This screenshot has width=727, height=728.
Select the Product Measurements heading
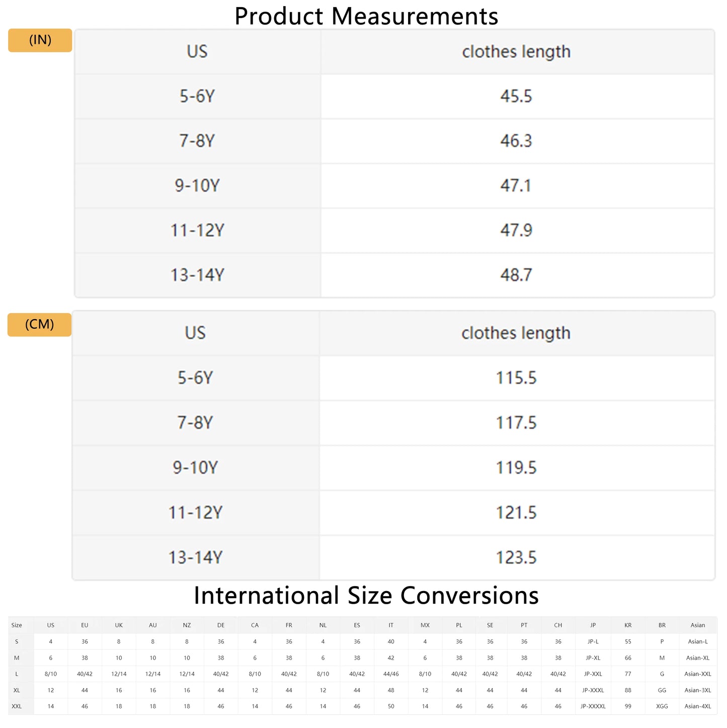point(366,16)
